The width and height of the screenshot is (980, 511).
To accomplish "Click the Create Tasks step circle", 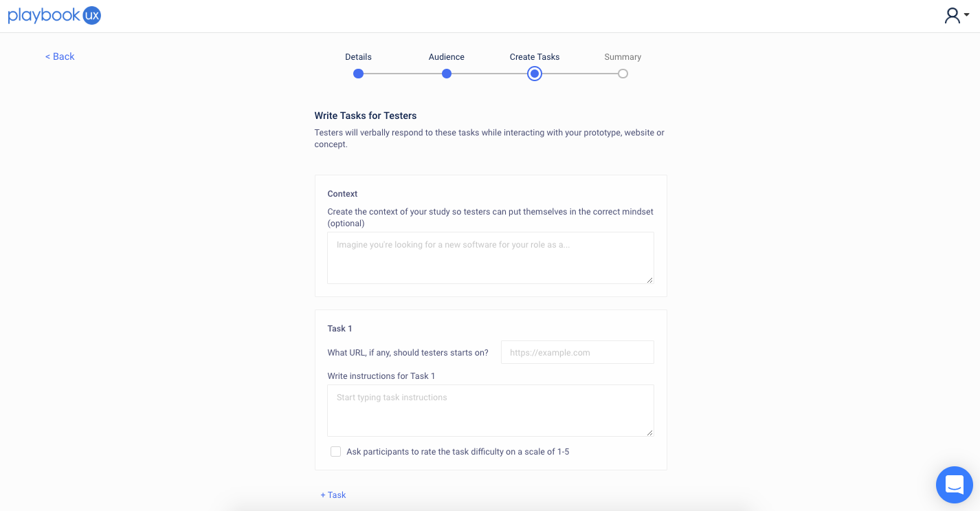I will click(x=535, y=74).
